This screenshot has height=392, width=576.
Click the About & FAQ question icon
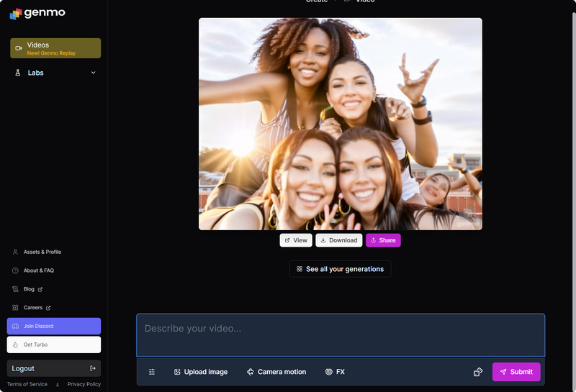click(x=15, y=270)
